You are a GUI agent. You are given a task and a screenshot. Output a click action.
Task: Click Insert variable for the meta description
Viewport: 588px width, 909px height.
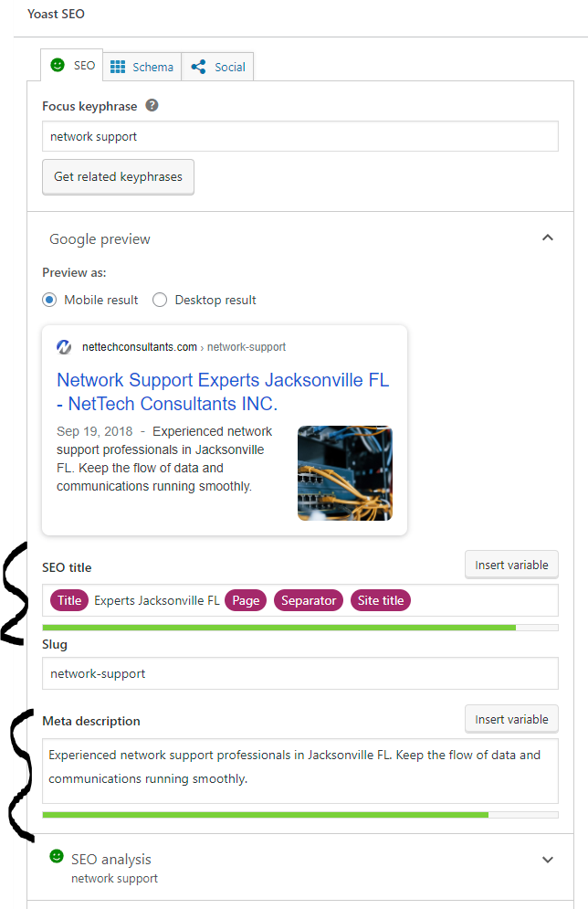pyautogui.click(x=511, y=719)
